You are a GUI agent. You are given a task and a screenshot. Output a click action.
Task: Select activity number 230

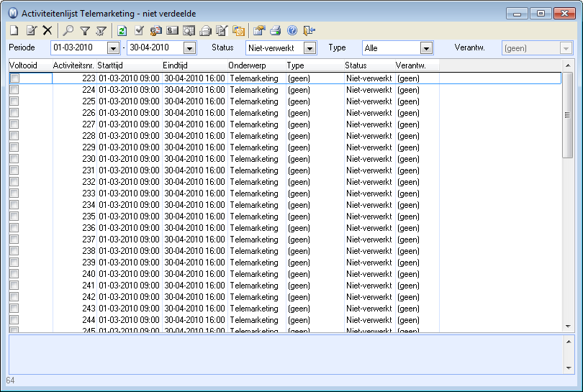pos(89,159)
